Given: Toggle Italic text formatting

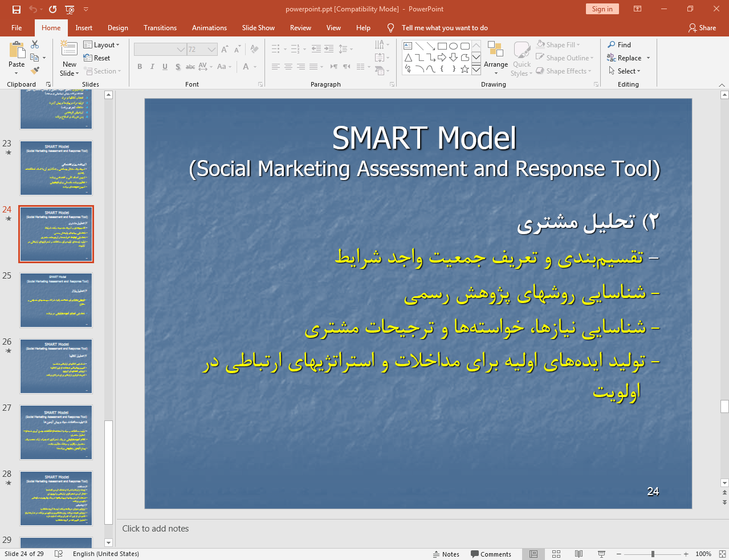Looking at the screenshot, I should coord(152,67).
